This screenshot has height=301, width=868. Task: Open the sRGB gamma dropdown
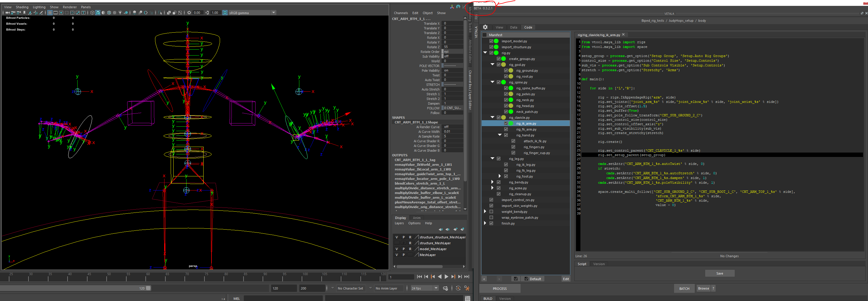tap(273, 13)
